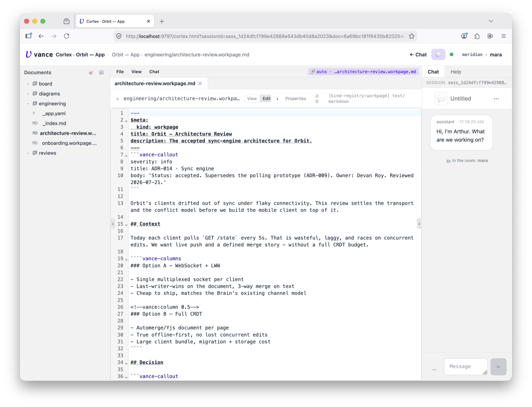Click the green connection status dot
The width and height of the screenshot is (532, 407).
pyautogui.click(x=452, y=55)
